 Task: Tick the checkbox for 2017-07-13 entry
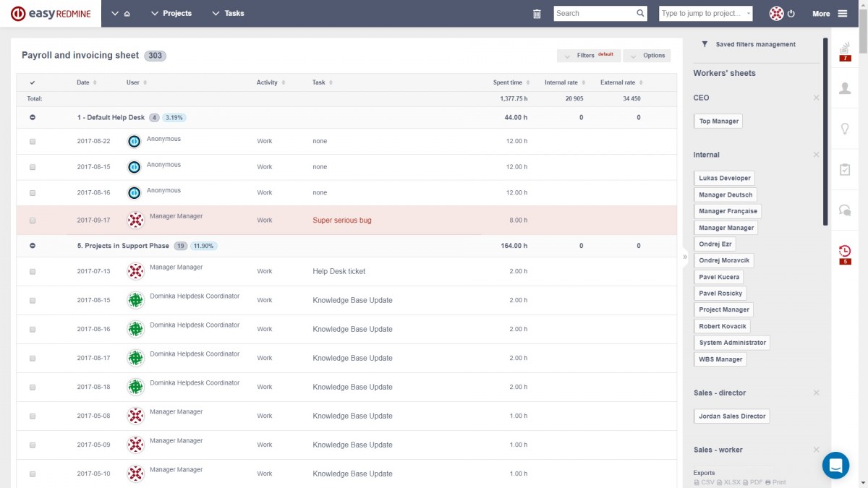[x=33, y=272]
